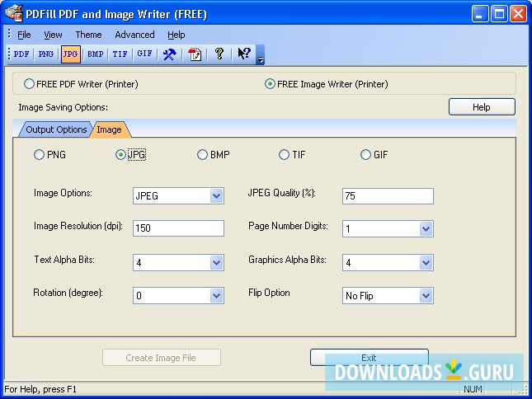Click the Create Image File button

[161, 358]
